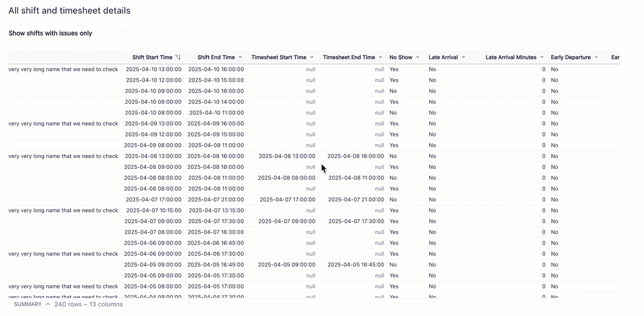The width and height of the screenshot is (644, 316).
Task: Click timesheet end cell 2025-04-05 16:45:00
Action: click(356, 265)
